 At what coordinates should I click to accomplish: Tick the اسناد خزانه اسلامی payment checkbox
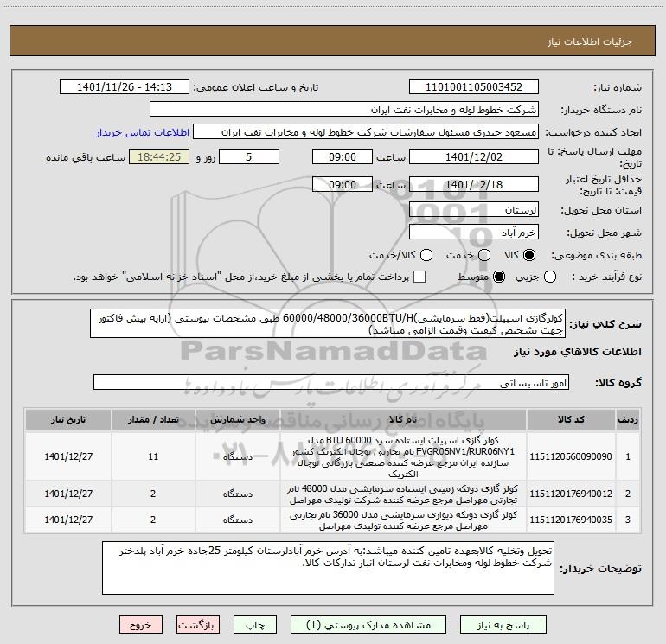(x=419, y=277)
